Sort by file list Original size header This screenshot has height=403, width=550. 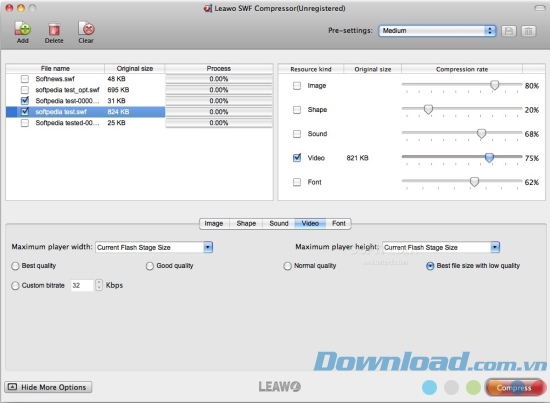[x=135, y=68]
